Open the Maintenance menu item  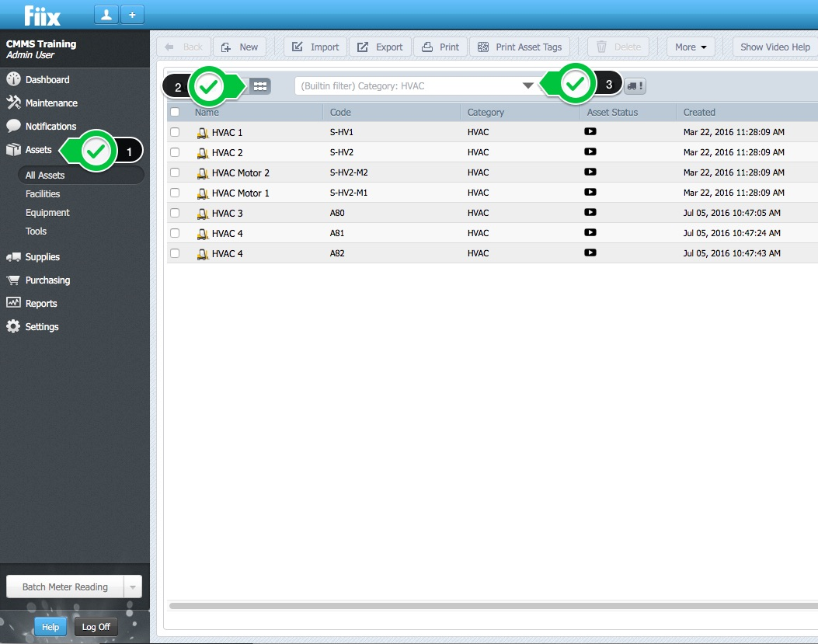click(51, 103)
